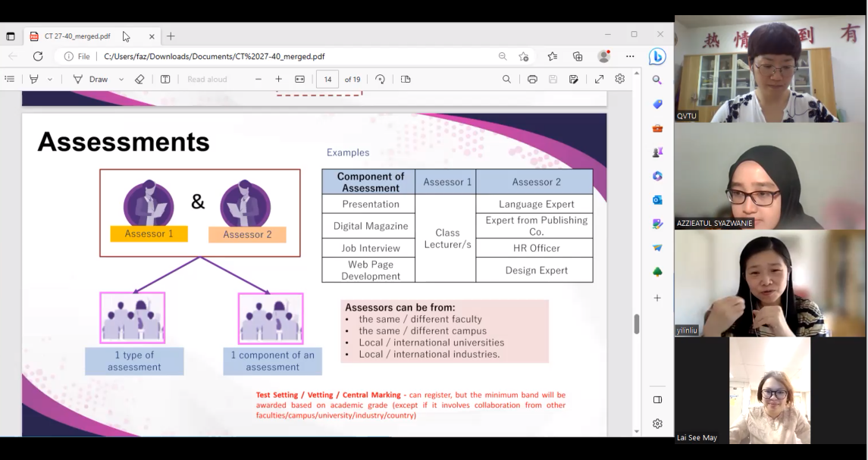Print the PDF document

click(x=532, y=79)
